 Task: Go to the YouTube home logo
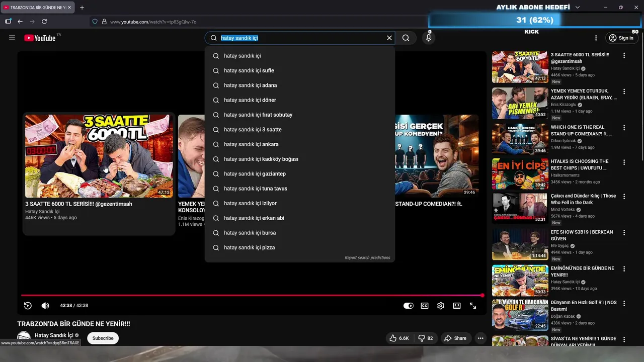40,38
